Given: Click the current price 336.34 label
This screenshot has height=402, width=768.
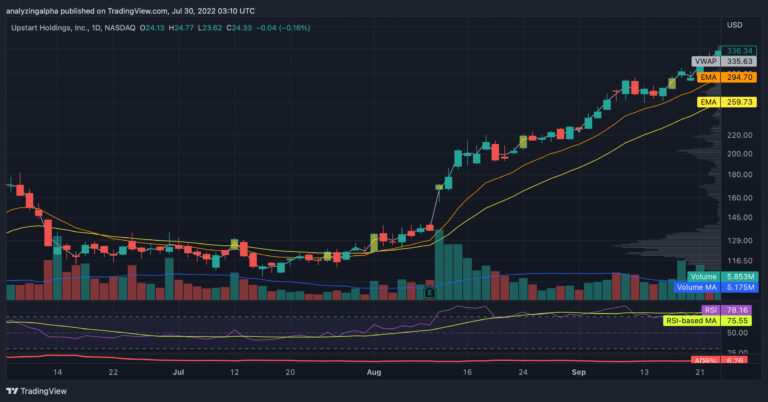Looking at the screenshot, I should 741,50.
